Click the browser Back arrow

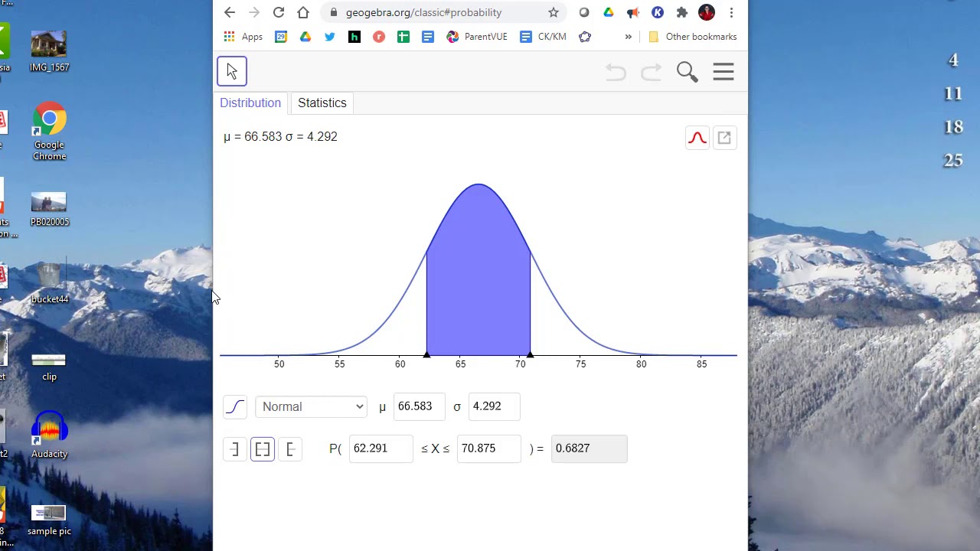(x=230, y=12)
